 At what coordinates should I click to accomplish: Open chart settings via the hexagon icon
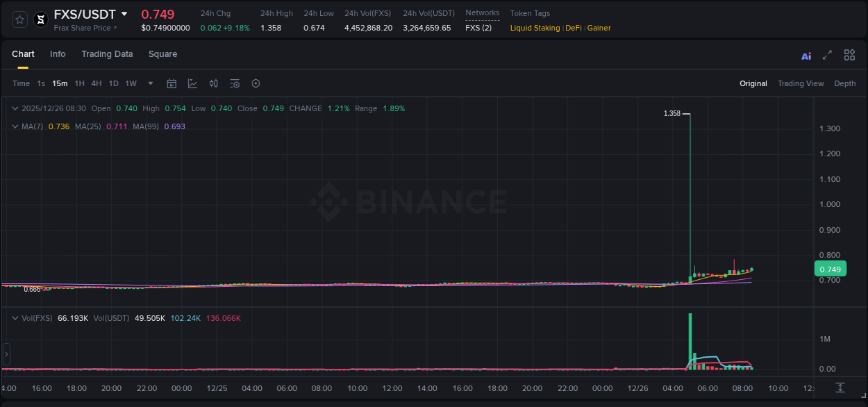(256, 83)
